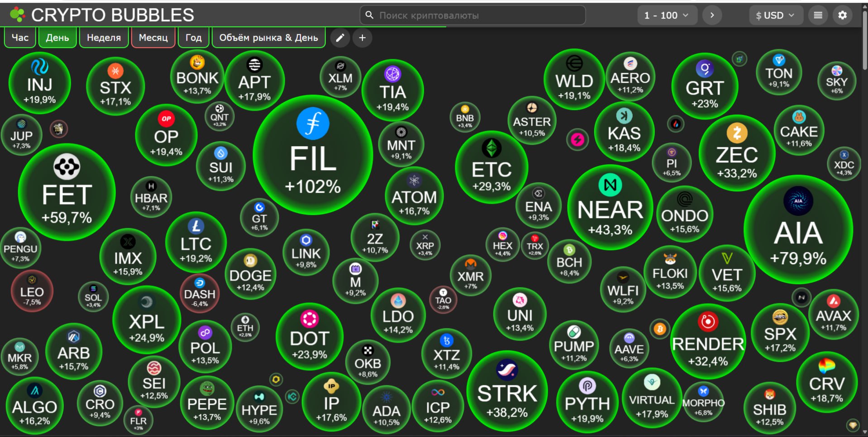Select the ALGO +16,2% bubble

[35, 406]
